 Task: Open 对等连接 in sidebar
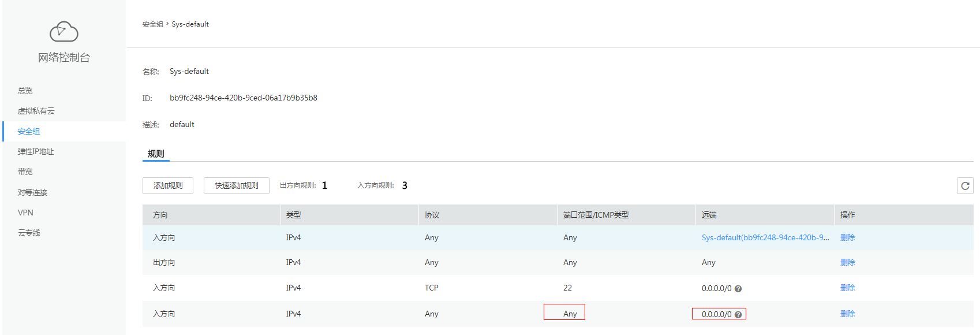tap(32, 192)
